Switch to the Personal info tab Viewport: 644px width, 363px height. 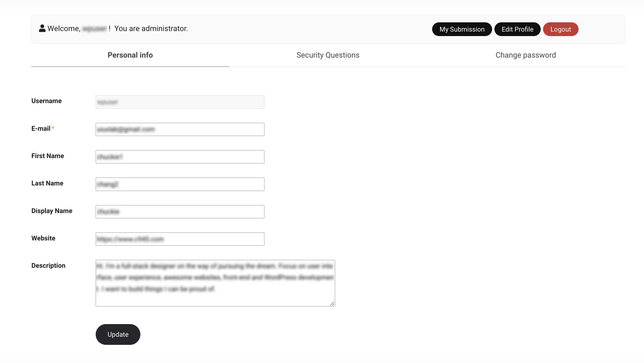coord(130,55)
